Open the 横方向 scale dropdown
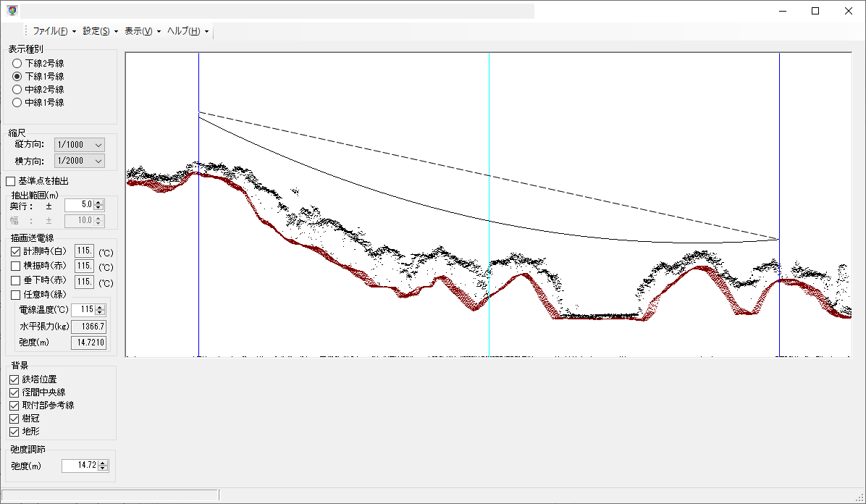The image size is (866, 504). [80, 161]
